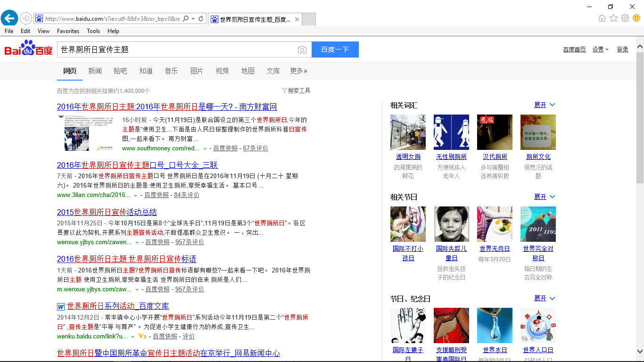Click the browser Forward arrow button
644x362 pixels.
(26, 19)
